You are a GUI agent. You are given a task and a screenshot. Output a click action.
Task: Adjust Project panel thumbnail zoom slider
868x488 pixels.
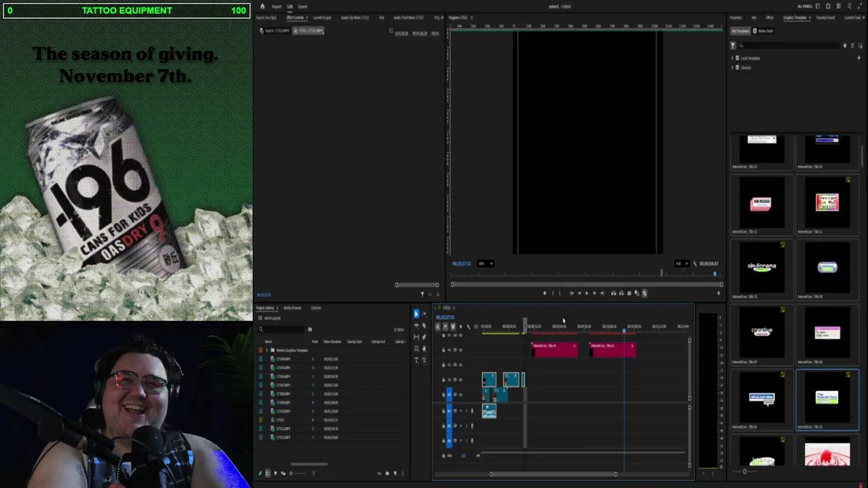[298, 473]
